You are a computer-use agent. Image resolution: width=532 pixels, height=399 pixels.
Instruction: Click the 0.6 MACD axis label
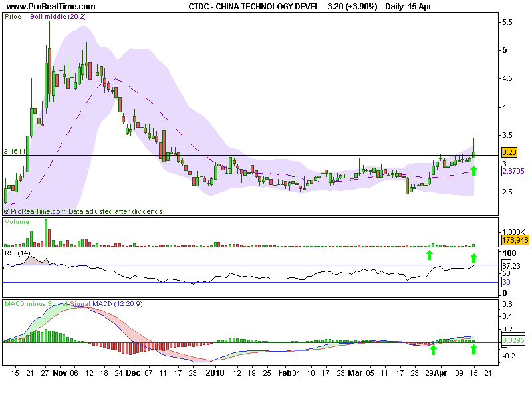coord(507,304)
